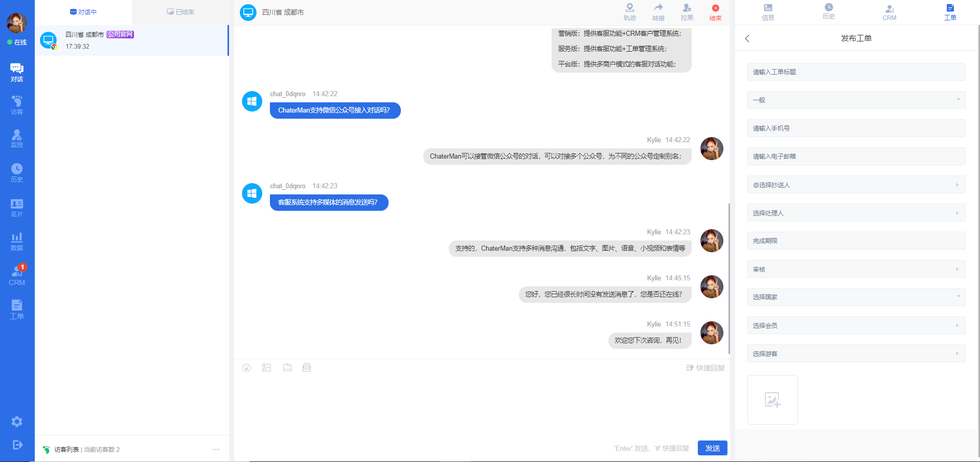Click the 欢迎您下次咨询 message bubble
The width and height of the screenshot is (980, 462).
(650, 340)
